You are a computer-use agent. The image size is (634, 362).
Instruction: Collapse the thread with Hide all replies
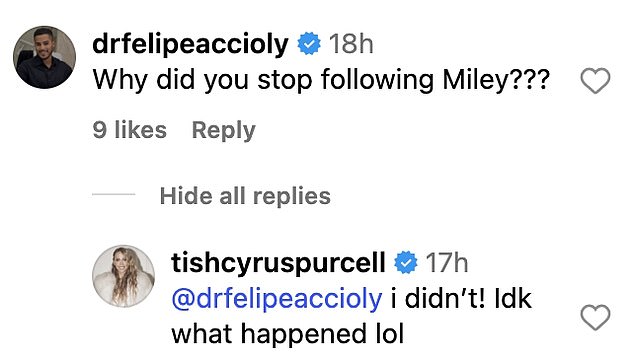(245, 196)
